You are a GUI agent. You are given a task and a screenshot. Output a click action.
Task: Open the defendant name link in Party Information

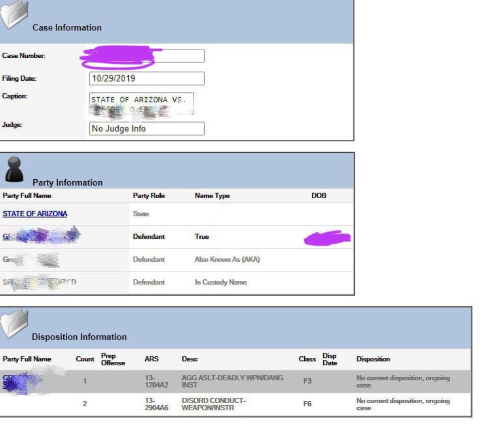[41, 236]
